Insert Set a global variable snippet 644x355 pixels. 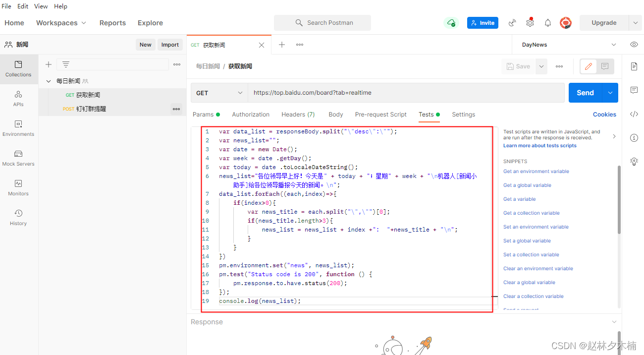(x=527, y=241)
